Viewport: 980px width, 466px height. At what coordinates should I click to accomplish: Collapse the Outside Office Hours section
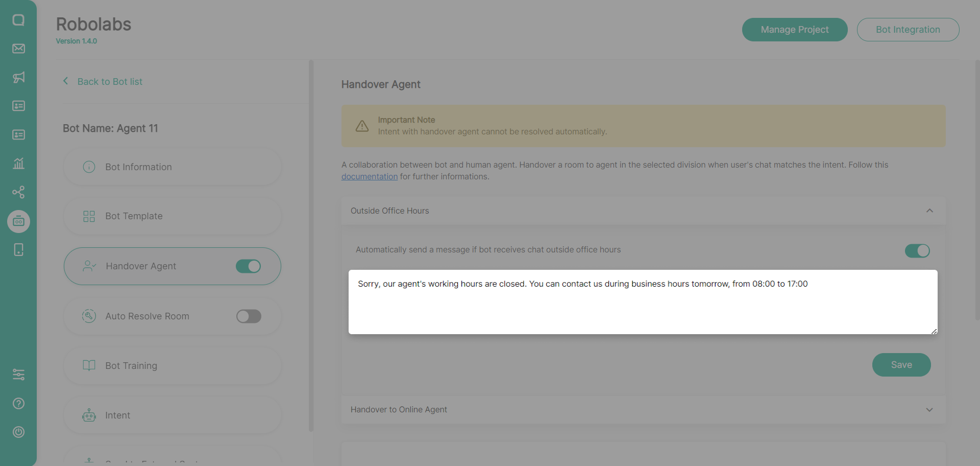pos(929,211)
